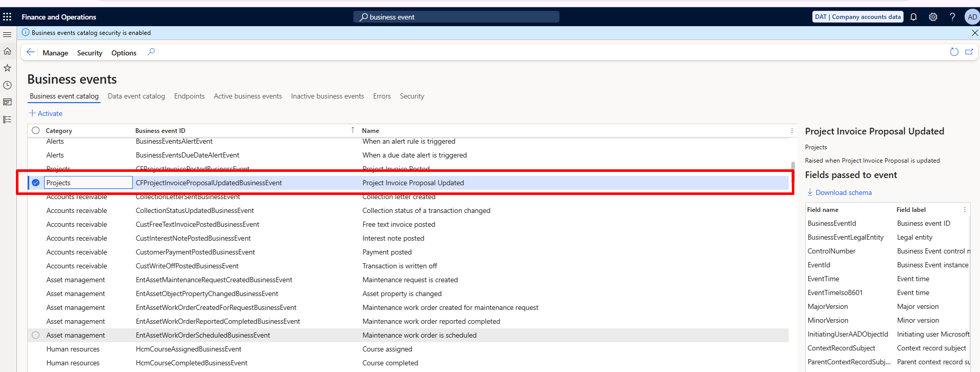
Task: Open Workspaces icon in the sidebar
Action: click(7, 102)
